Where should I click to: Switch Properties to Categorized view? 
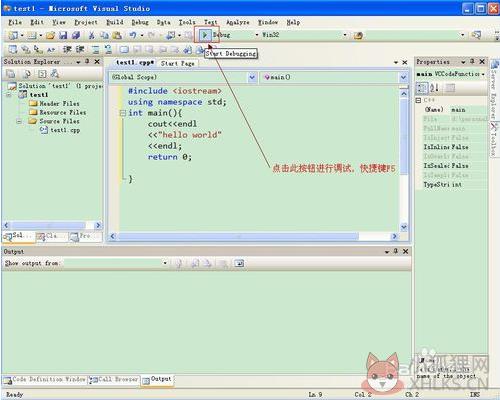tap(422, 88)
